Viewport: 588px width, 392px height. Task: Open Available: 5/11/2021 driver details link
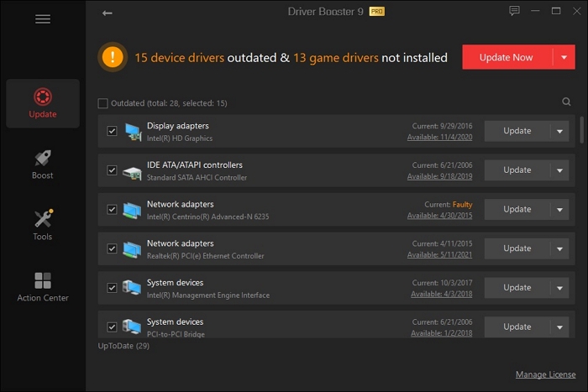(x=440, y=255)
